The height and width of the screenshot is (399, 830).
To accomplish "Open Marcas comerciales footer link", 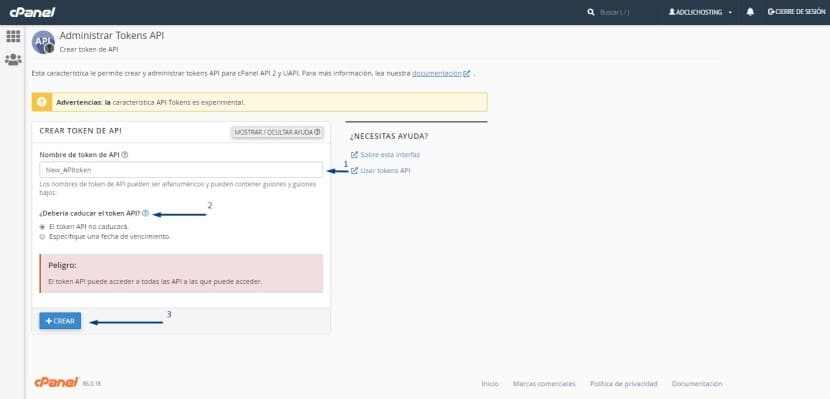I will coord(544,384).
